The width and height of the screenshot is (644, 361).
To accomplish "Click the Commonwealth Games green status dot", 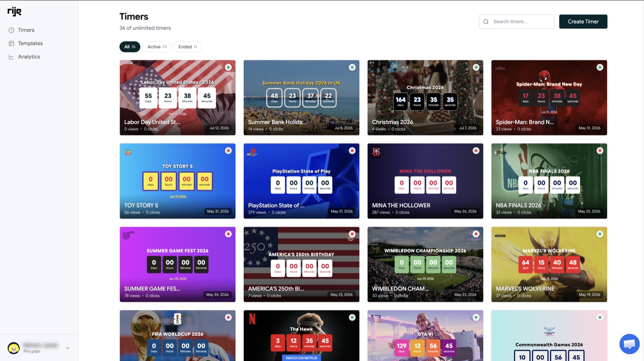I will [600, 318].
